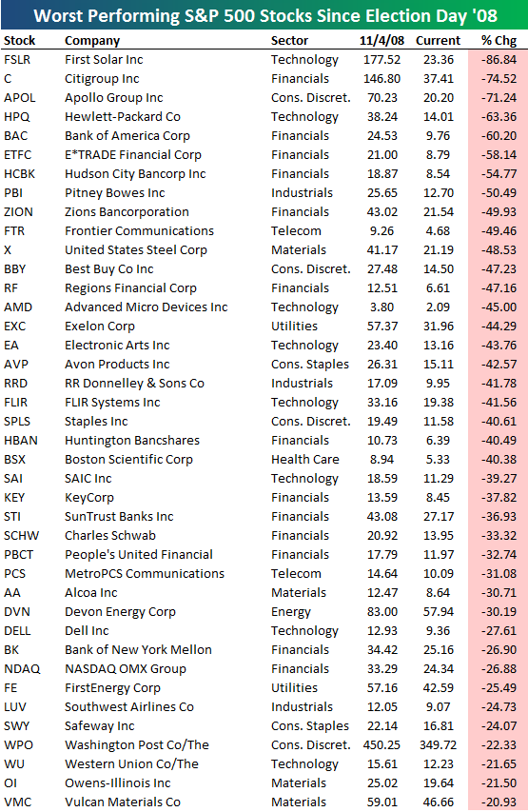Click Hewlett-Packard Co row name
The width and height of the screenshot is (528, 812).
(x=123, y=117)
